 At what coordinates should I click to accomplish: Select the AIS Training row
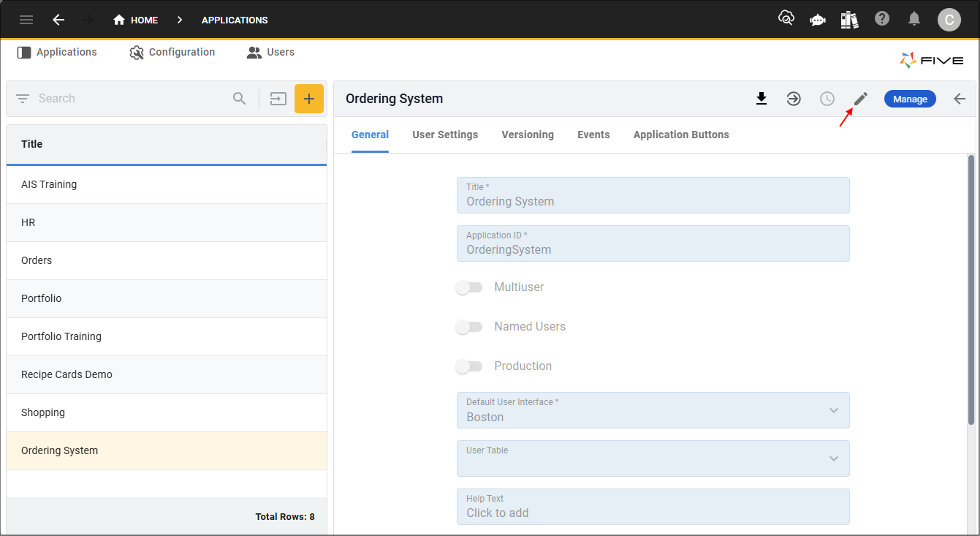click(x=167, y=185)
